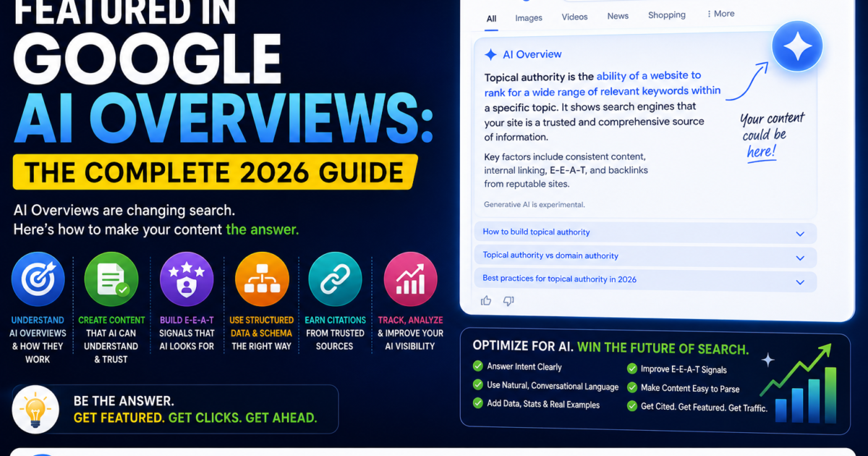868x456 pixels.
Task: Switch to the Shopping search tab
Action: pyautogui.click(x=666, y=15)
